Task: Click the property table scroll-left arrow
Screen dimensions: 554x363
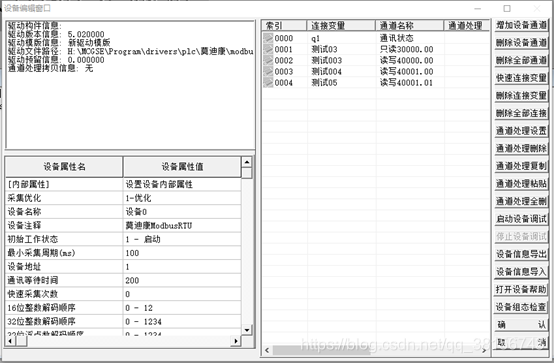Action: click(x=10, y=341)
